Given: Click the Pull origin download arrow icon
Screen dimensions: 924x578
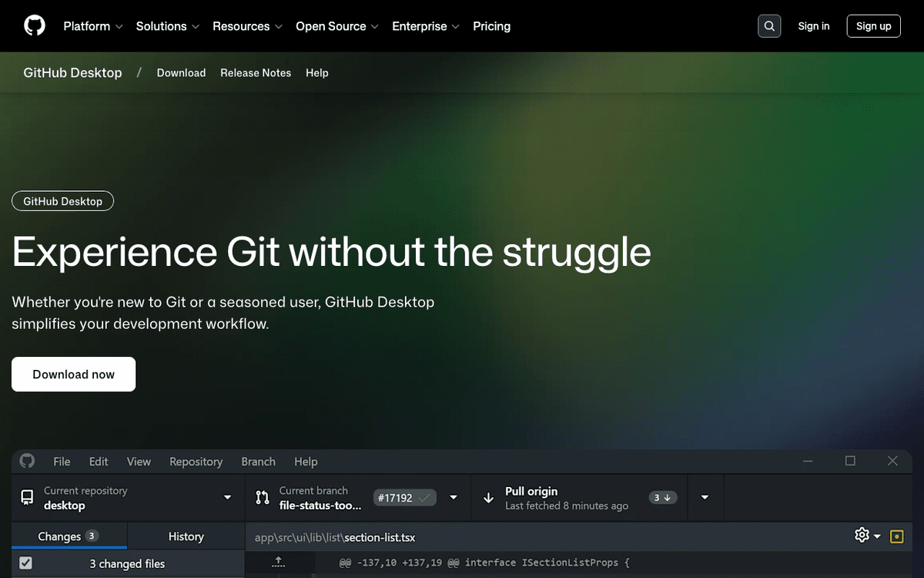Looking at the screenshot, I should [489, 497].
